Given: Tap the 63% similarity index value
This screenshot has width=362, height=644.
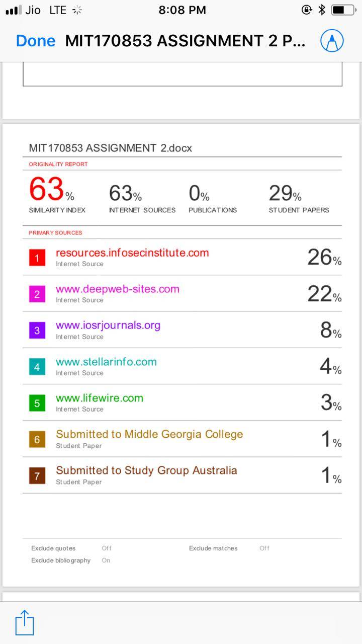Looking at the screenshot, I should pos(51,190).
